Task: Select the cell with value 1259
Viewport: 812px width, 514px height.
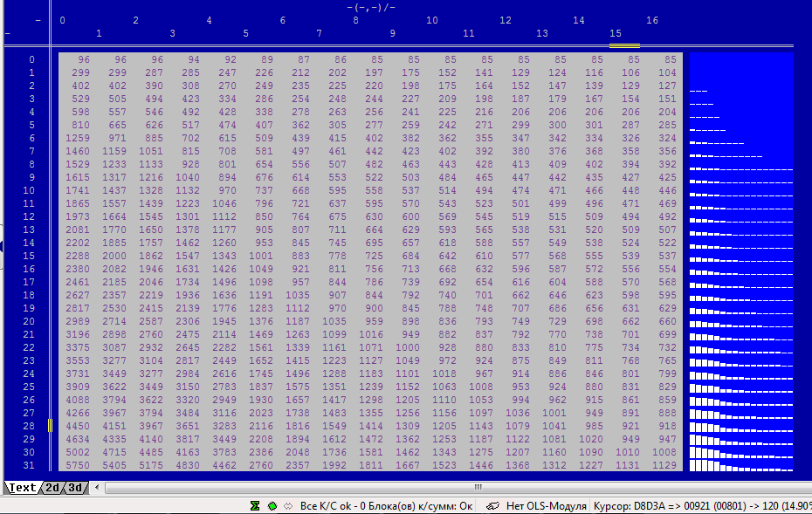Action: click(78, 138)
